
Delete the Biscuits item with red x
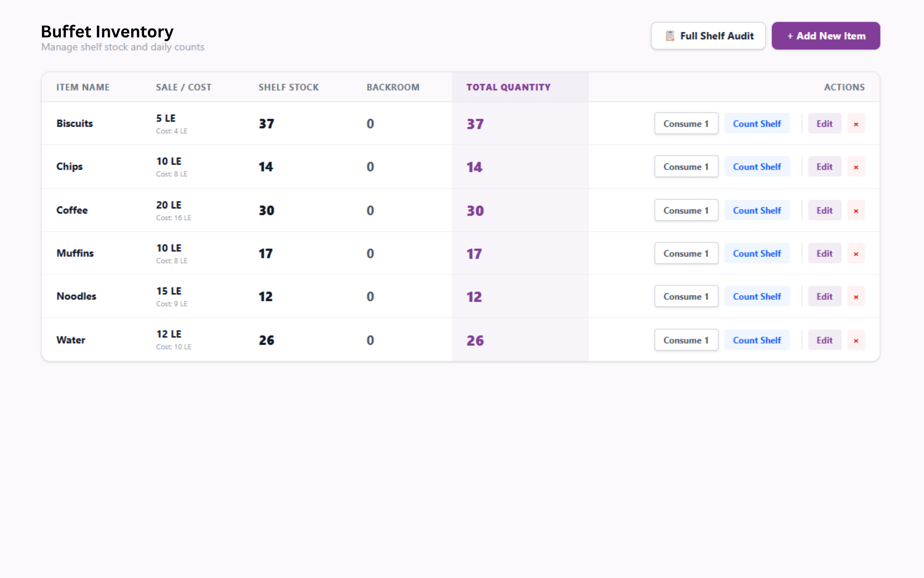[x=856, y=124]
